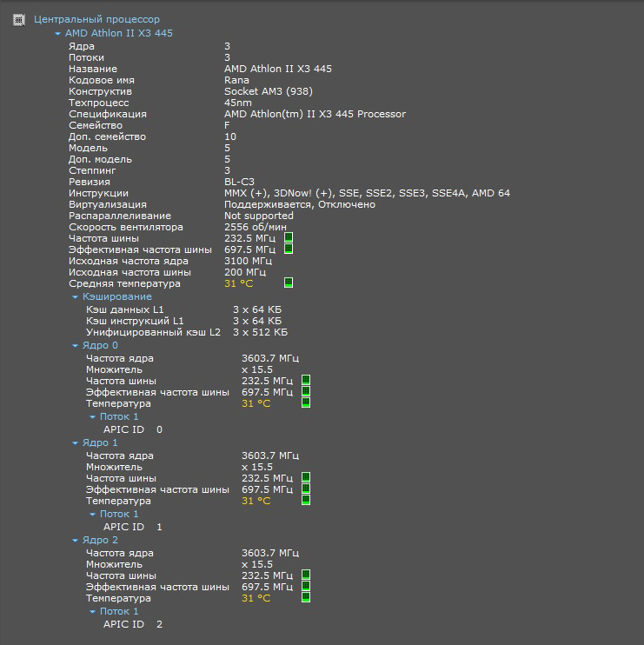This screenshot has height=645, width=644.
Task: Select the Степпинг row
Action: pyautogui.click(x=149, y=170)
